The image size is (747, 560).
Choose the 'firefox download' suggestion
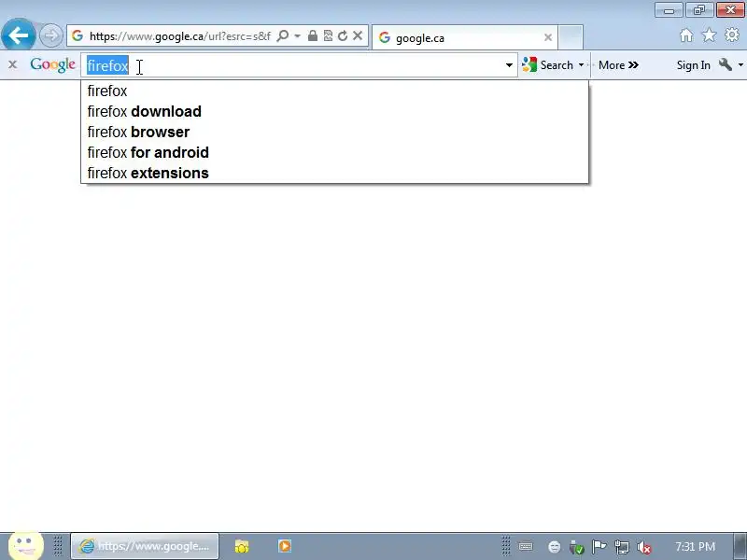334,111
